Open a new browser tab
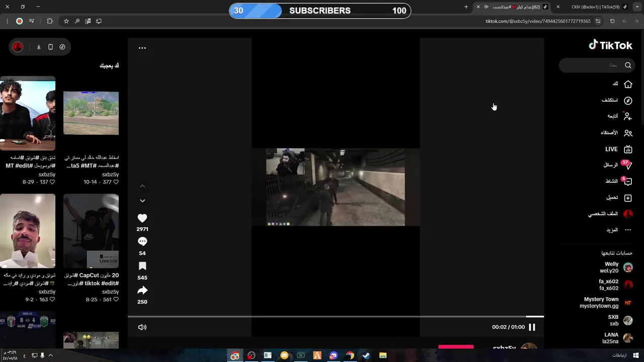Viewport: 644px width, 362px height. tap(466, 7)
